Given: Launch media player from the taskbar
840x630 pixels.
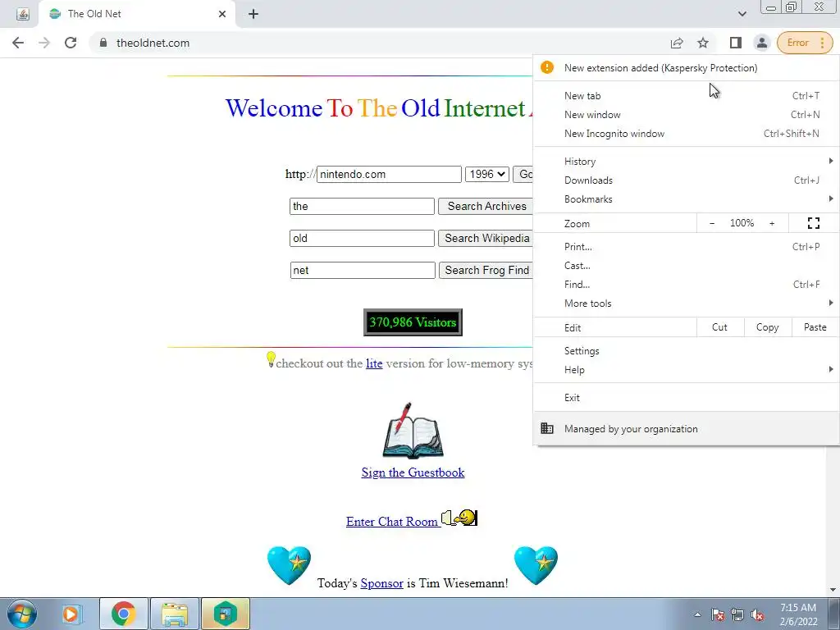Looking at the screenshot, I should point(71,614).
